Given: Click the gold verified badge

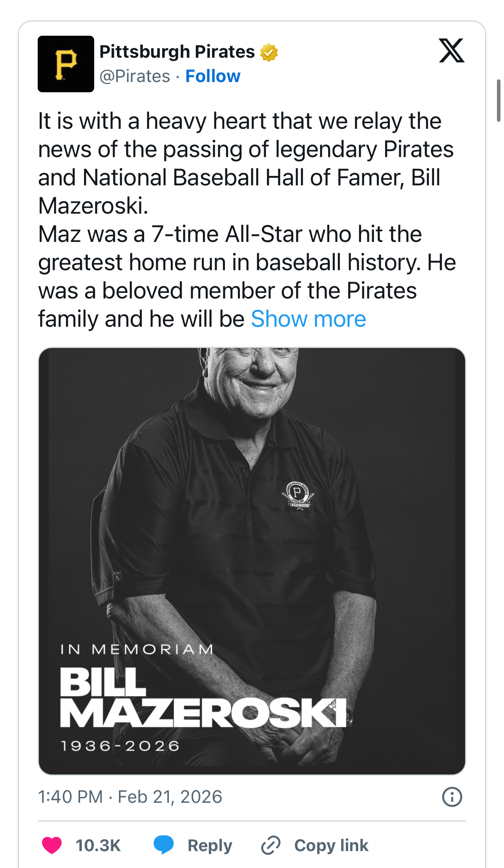Looking at the screenshot, I should coord(269,53).
